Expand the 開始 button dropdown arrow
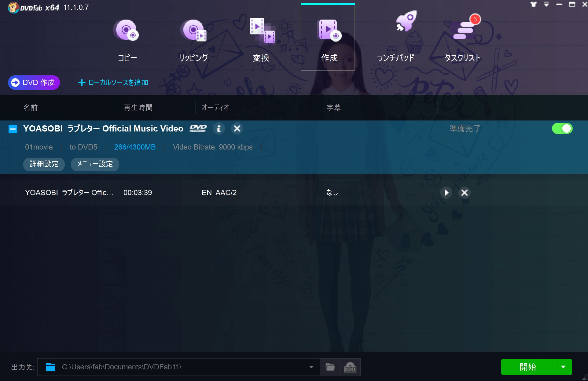 pos(563,367)
